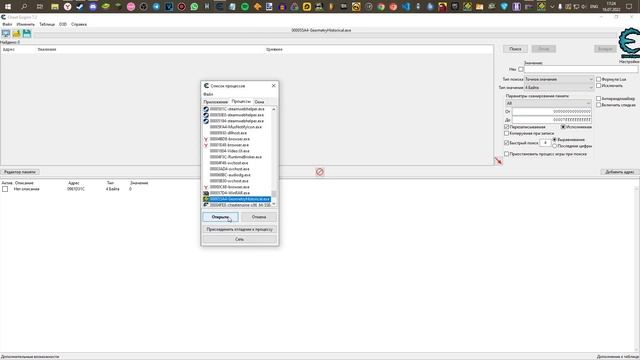Open File Explorer from the taskbar
The width and height of the screenshot is (640, 360).
55,7
